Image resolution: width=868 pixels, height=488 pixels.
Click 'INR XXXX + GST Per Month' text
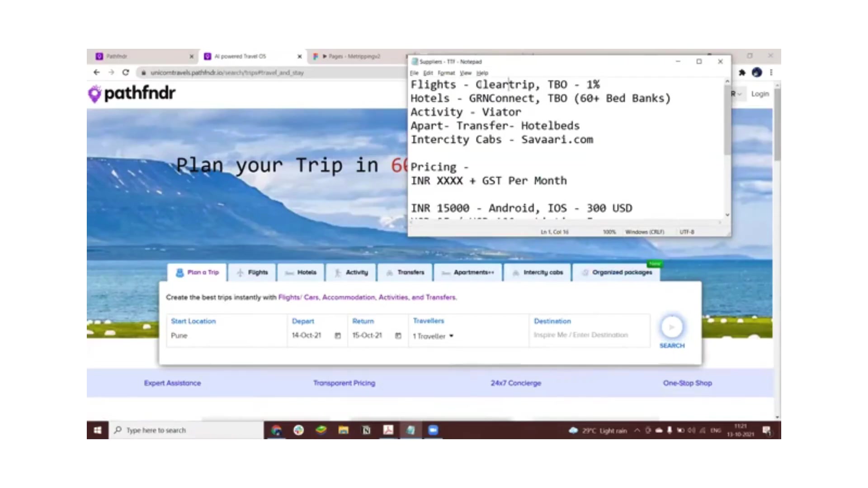pos(488,181)
